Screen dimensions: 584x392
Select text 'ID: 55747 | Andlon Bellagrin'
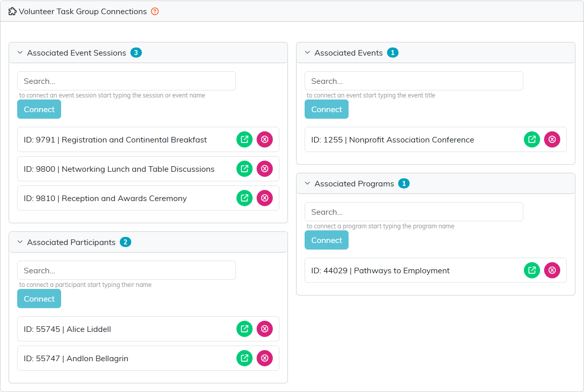[76, 359]
